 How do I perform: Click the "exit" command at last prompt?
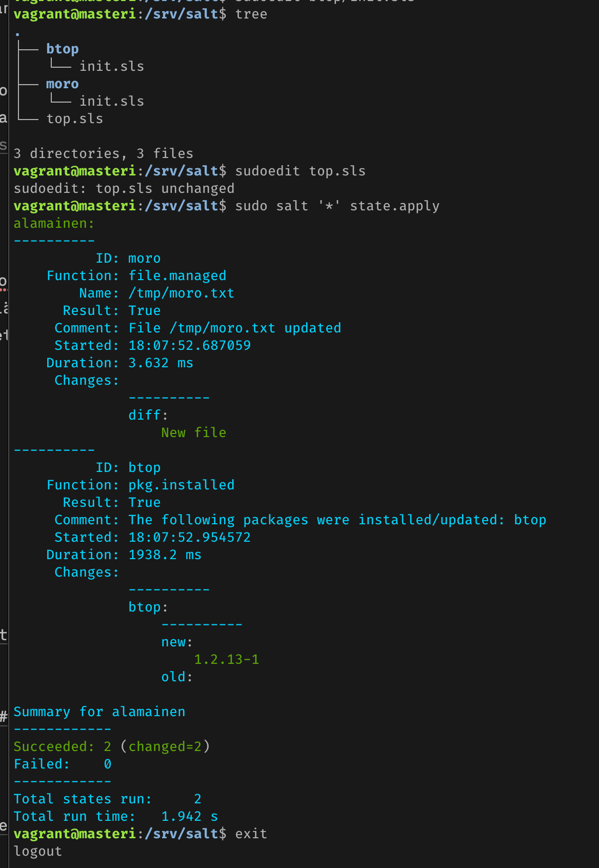(251, 834)
